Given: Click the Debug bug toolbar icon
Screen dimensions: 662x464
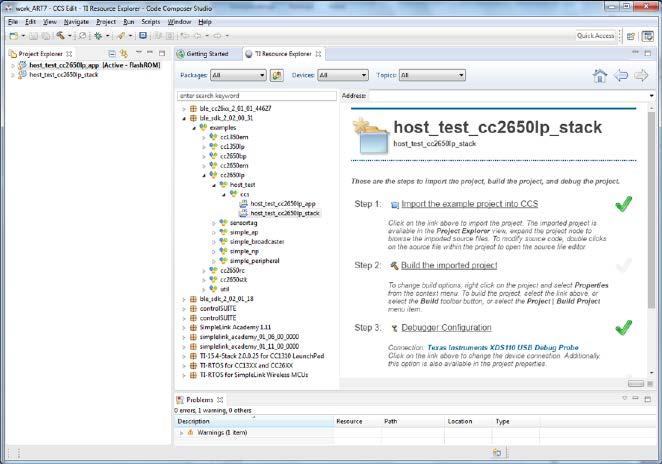Looking at the screenshot, I should click(x=98, y=36).
